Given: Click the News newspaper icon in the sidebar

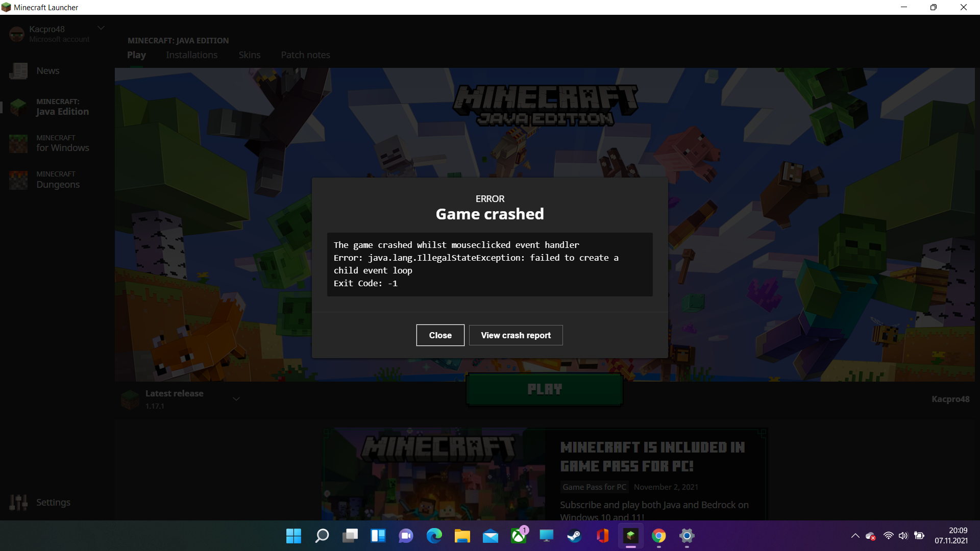Looking at the screenshot, I should pos(18,71).
